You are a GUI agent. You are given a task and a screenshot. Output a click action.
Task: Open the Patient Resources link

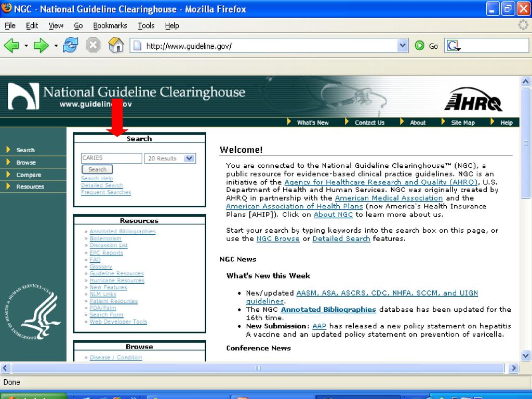point(114,301)
